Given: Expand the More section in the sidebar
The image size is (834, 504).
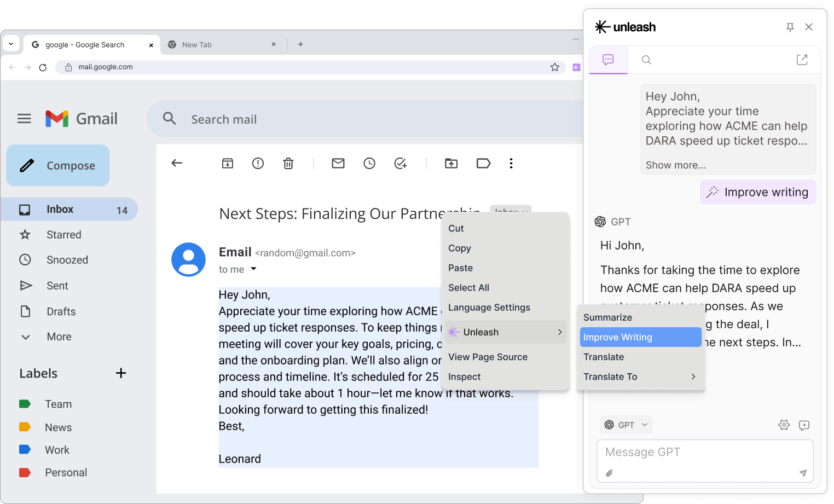Looking at the screenshot, I should click(x=59, y=337).
